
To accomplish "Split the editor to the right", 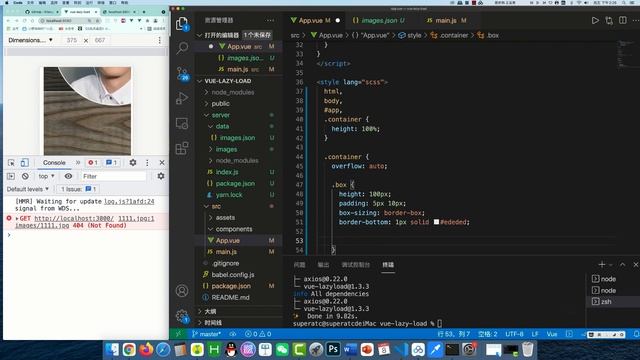I will [623, 20].
